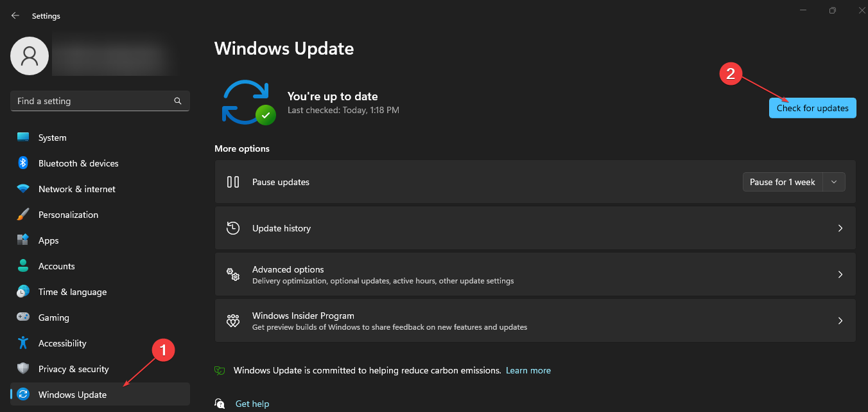Select Privacy & security category
868x412 pixels.
coord(100,369)
